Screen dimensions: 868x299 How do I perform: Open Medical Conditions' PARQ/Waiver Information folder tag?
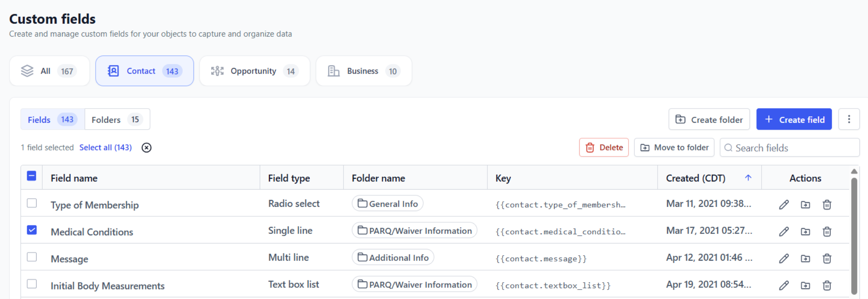(415, 230)
